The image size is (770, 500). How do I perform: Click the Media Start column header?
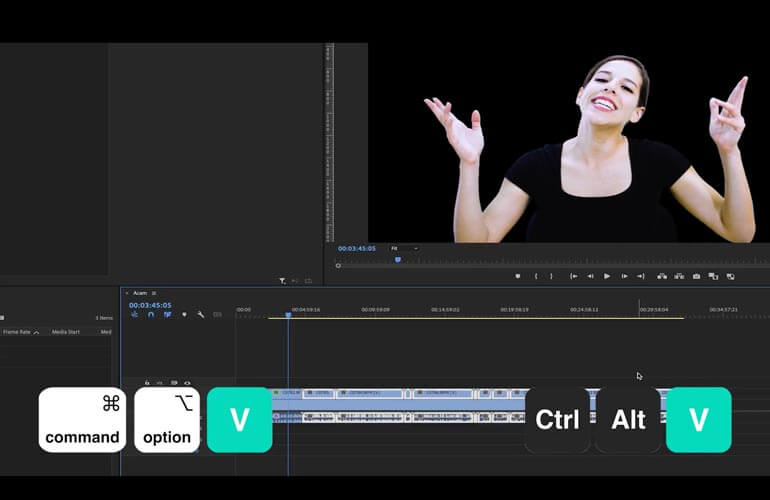[66, 332]
